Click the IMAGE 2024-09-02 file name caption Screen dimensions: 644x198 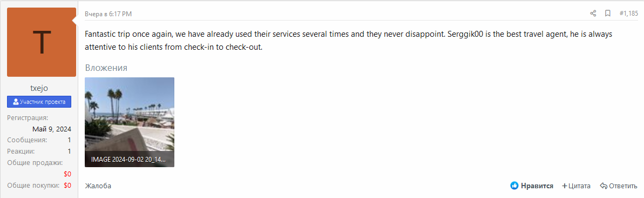tap(130, 159)
